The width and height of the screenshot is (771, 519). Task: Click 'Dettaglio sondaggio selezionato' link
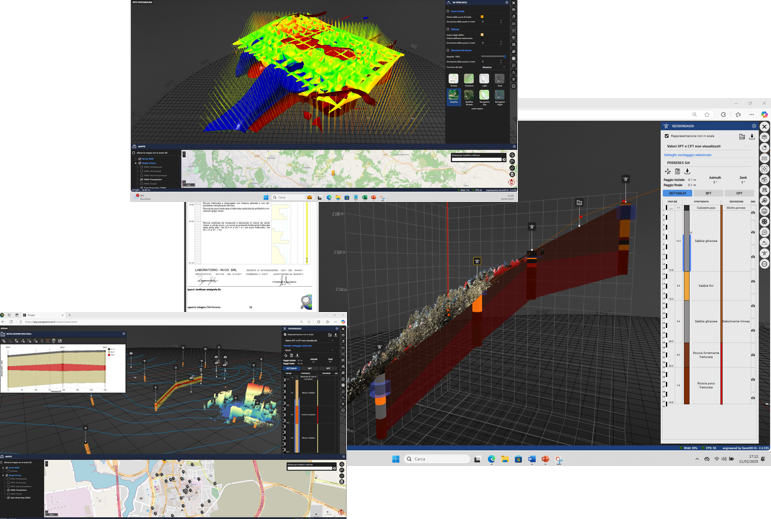[x=689, y=155]
